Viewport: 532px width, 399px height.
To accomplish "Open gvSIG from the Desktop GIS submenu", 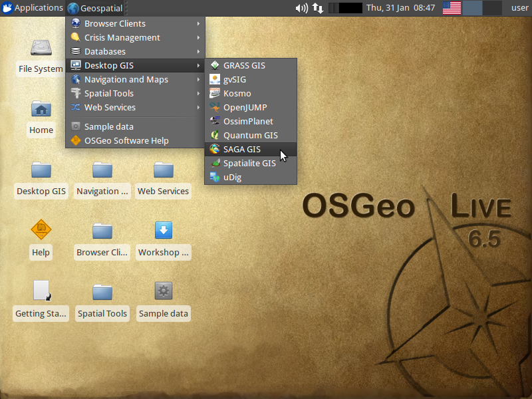I will (251, 79).
